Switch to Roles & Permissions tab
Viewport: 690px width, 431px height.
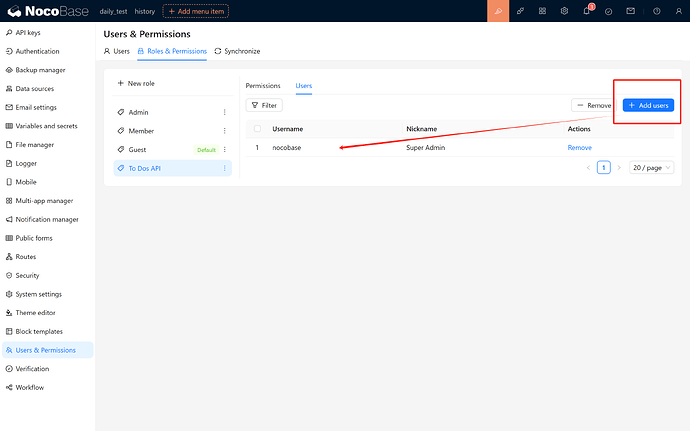[172, 51]
